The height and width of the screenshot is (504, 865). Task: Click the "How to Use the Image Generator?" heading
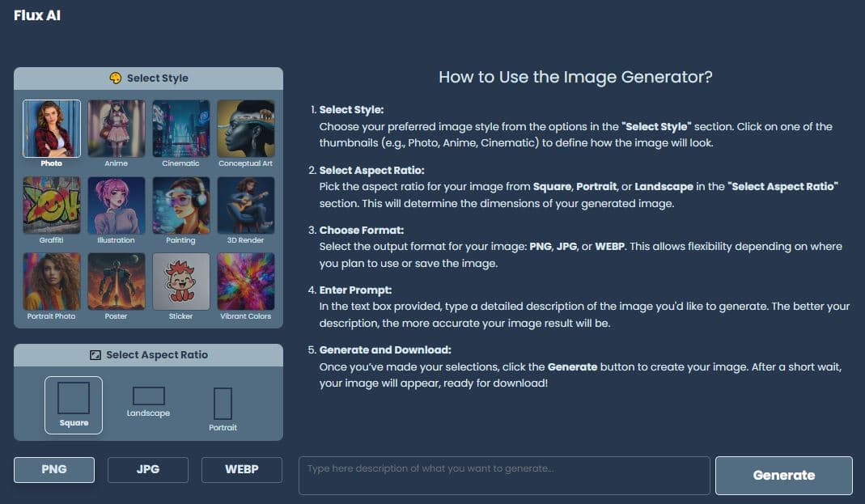575,77
